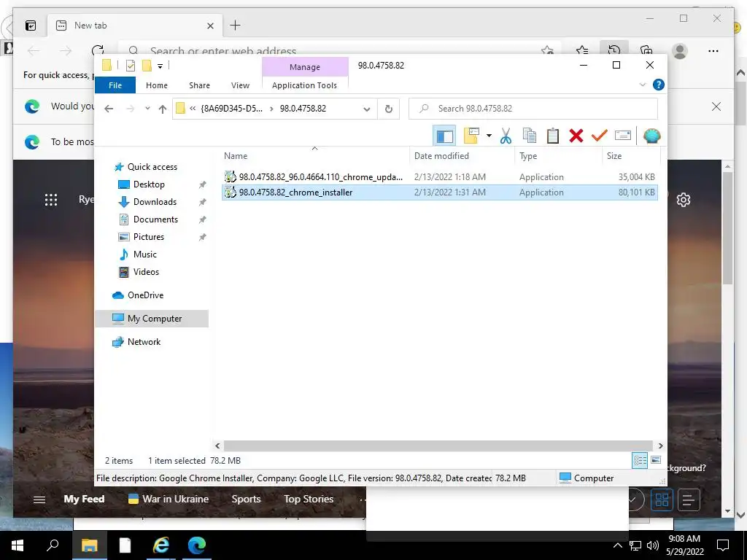Image resolution: width=747 pixels, height=560 pixels.
Task: Select Videos in the navigation pane
Action: click(146, 272)
